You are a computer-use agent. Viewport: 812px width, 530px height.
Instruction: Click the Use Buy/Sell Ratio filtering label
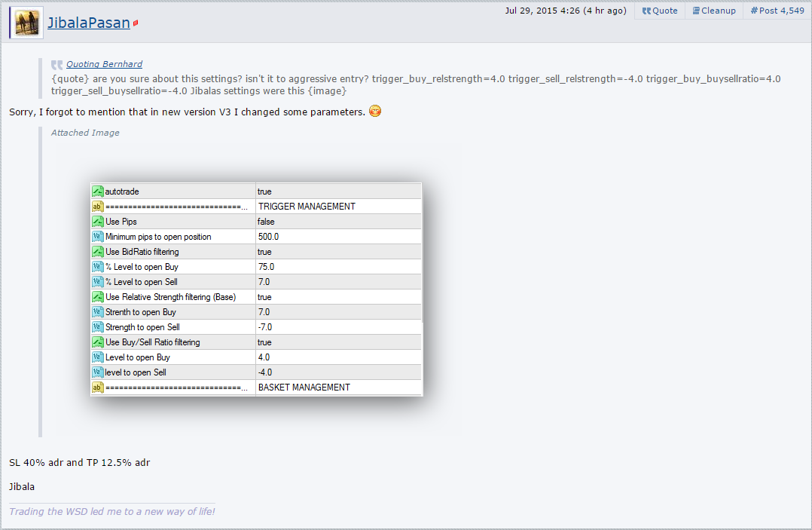pyautogui.click(x=152, y=342)
